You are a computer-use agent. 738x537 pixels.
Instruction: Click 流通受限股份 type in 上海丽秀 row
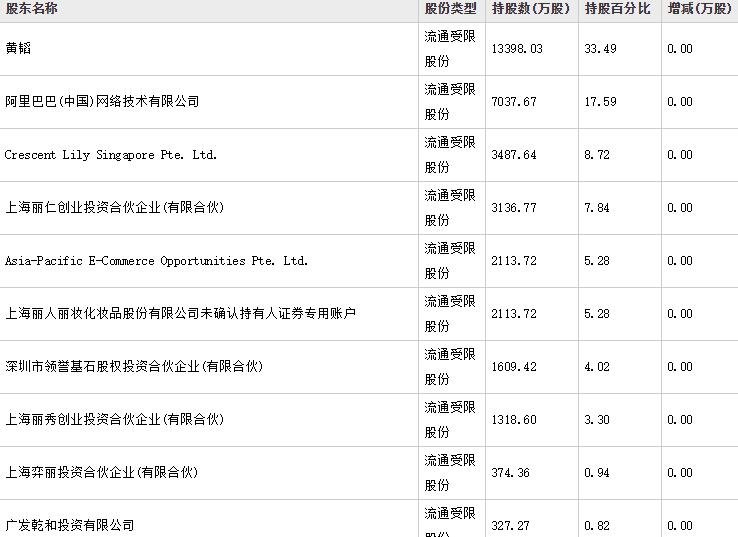[x=450, y=419]
